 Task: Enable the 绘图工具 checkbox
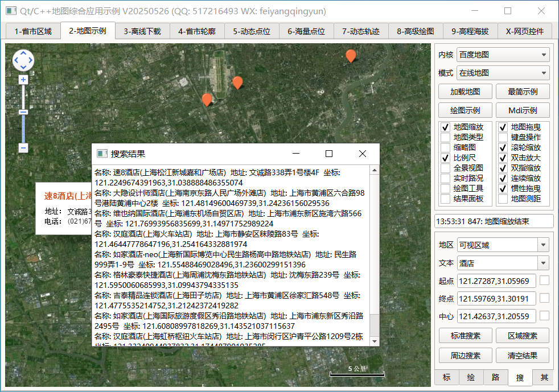pos(445,188)
